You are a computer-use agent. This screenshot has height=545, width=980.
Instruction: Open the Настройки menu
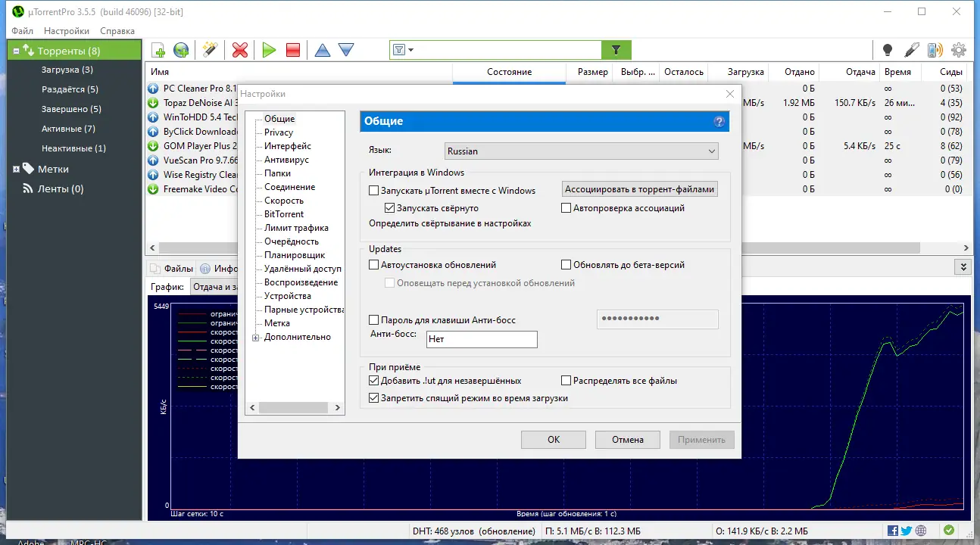click(x=67, y=31)
